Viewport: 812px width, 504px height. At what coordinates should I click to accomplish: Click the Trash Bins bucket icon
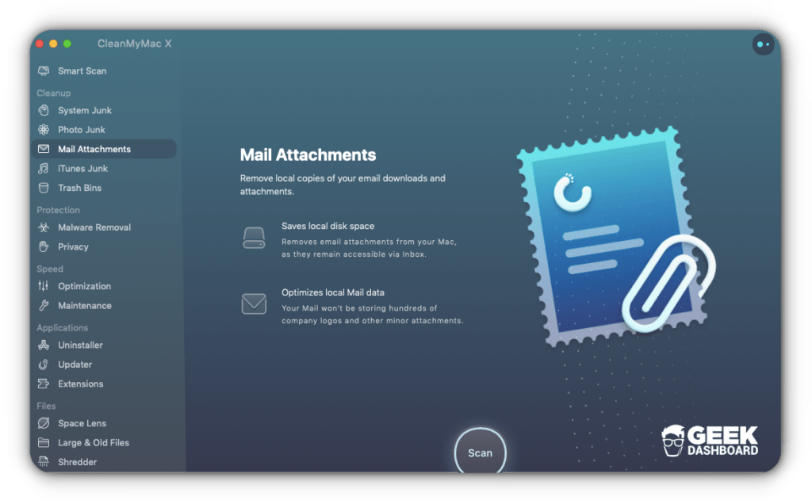[x=44, y=188]
